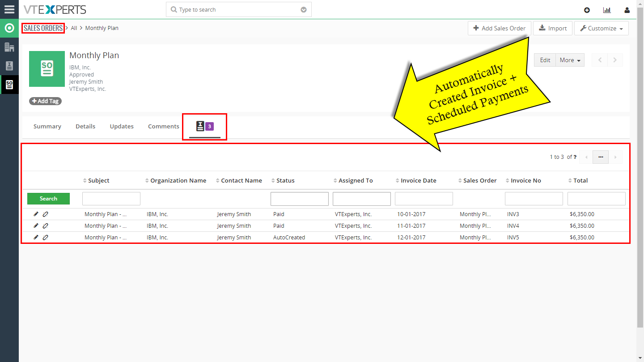644x362 pixels.
Task: Click the Invoice Date filter input
Action: 424,199
